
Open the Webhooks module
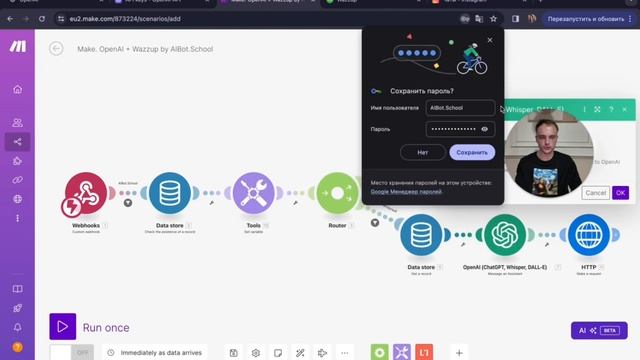[86, 193]
